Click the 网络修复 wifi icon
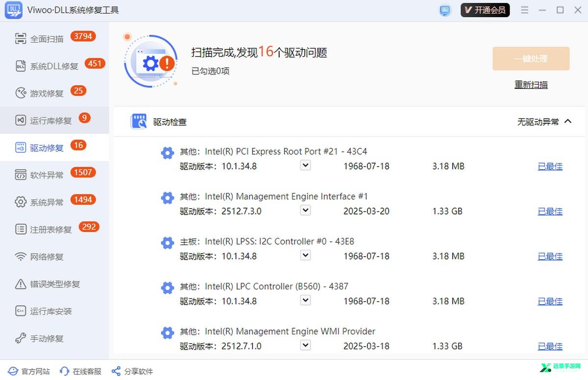The width and height of the screenshot is (588, 380). tap(21, 257)
